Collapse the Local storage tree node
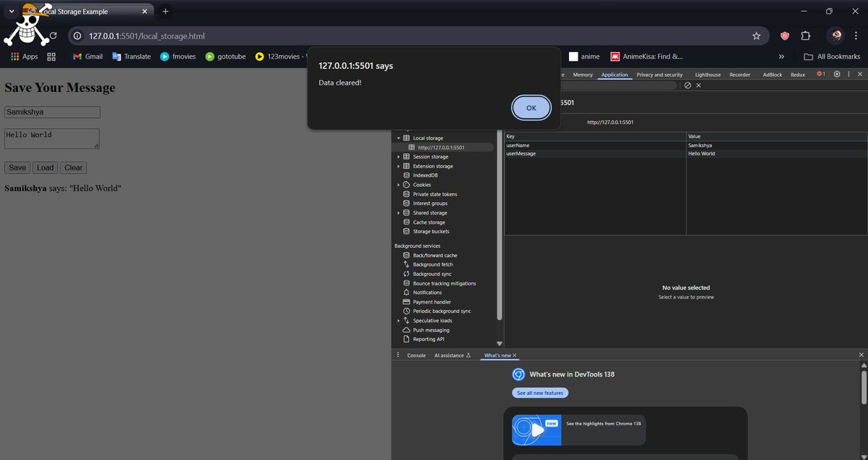 pyautogui.click(x=399, y=138)
